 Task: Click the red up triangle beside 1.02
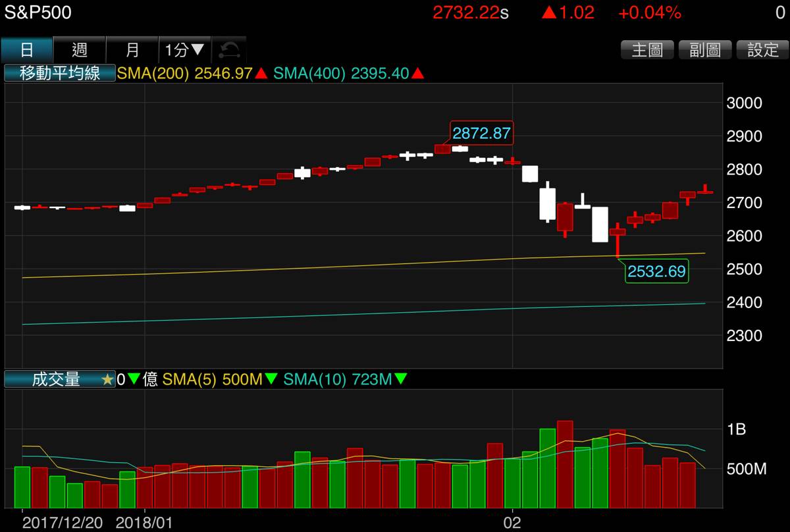click(548, 13)
